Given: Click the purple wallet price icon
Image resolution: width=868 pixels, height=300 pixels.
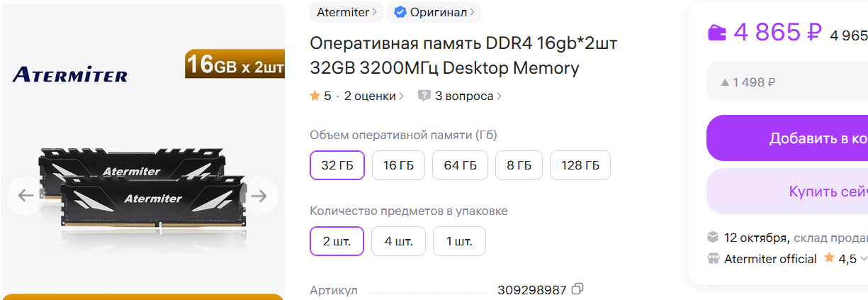Looking at the screenshot, I should (x=717, y=33).
